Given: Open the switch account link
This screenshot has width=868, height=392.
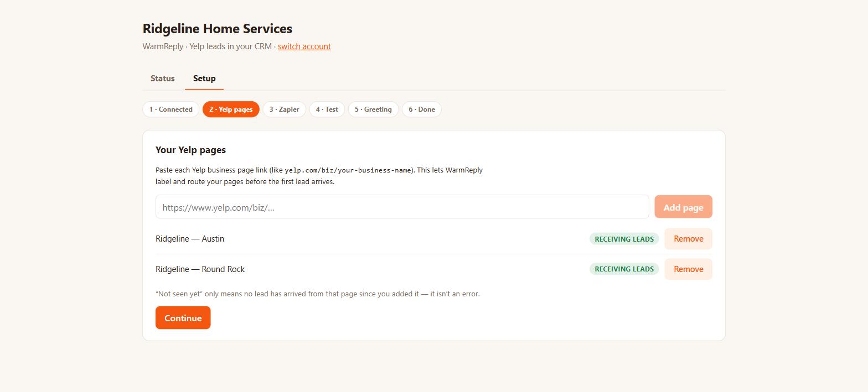Looking at the screenshot, I should [304, 46].
